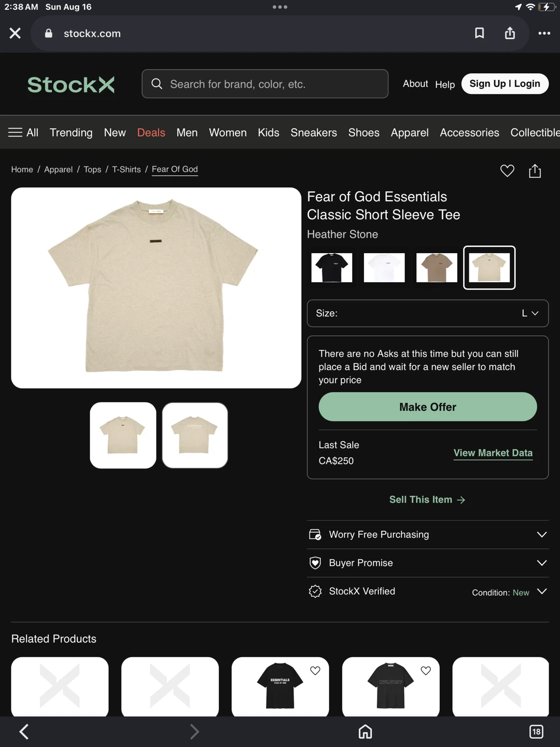Viewport: 560px width, 747px height.
Task: Open View Market Data link
Action: [x=493, y=453]
